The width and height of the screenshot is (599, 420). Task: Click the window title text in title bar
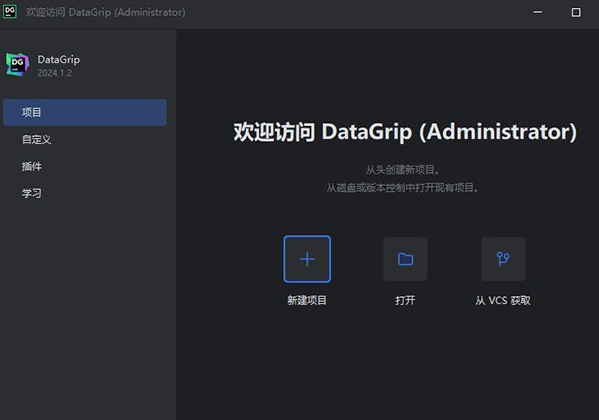pyautogui.click(x=105, y=12)
